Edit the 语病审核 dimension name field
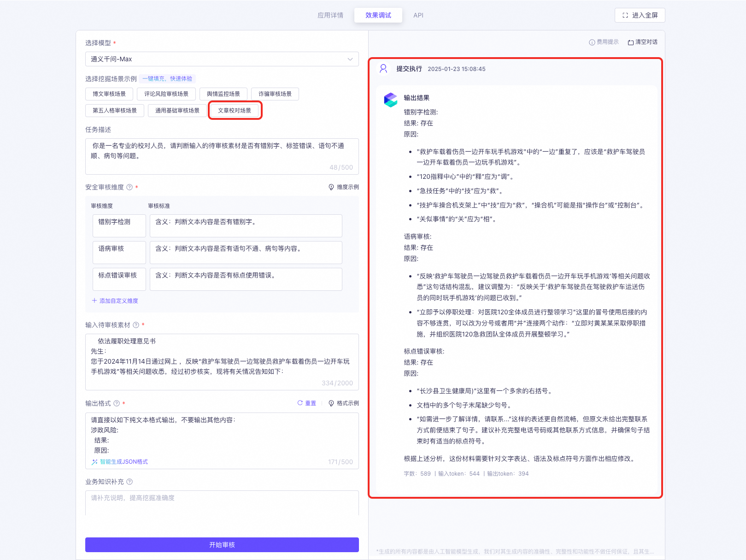 click(119, 253)
